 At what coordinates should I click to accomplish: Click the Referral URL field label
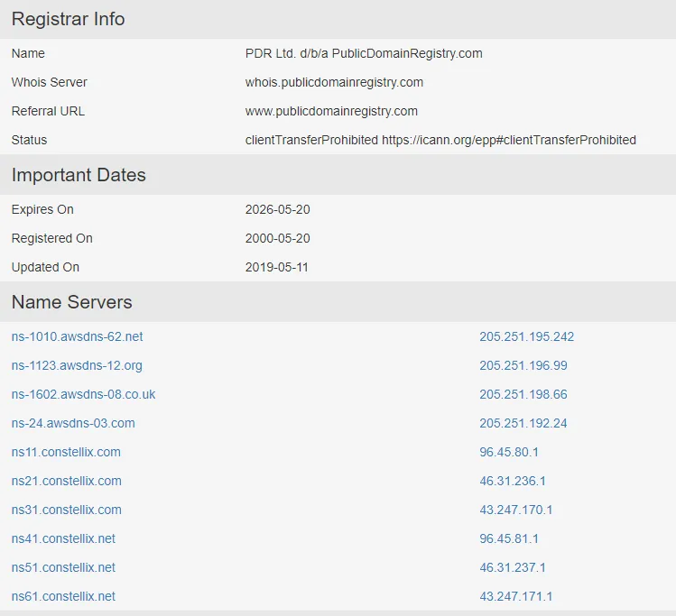pyautogui.click(x=48, y=111)
